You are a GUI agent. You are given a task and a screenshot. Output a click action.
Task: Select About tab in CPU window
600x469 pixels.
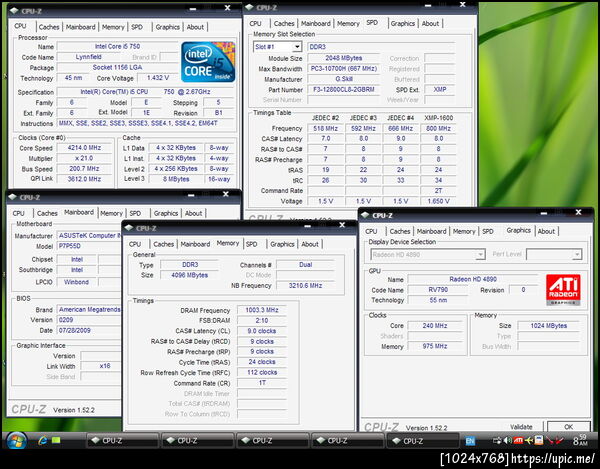[195, 27]
